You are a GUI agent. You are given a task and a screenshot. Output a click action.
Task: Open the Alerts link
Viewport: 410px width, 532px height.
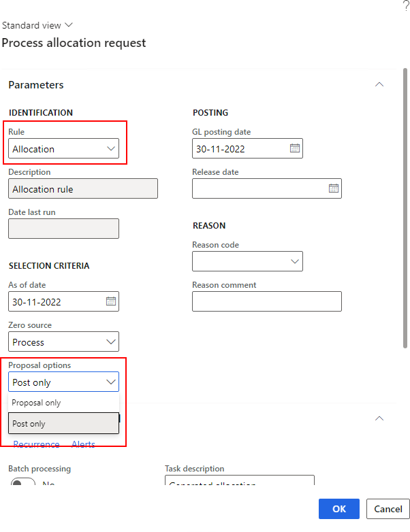pyautogui.click(x=83, y=444)
